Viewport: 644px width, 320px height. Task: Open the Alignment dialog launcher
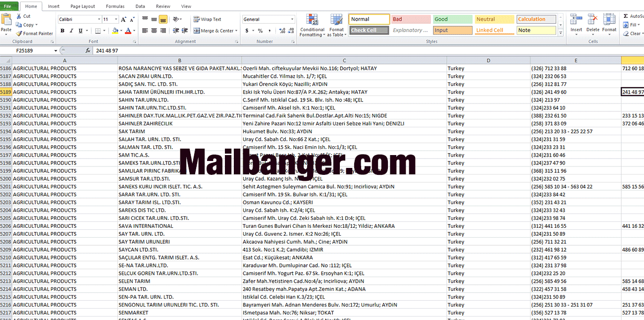point(236,42)
